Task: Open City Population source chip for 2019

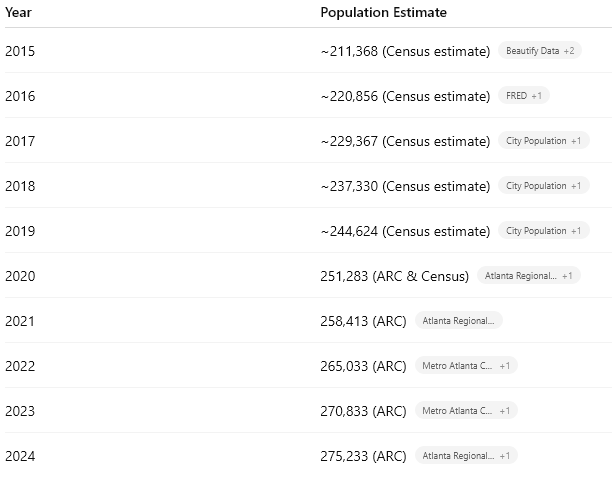Action: click(x=544, y=231)
